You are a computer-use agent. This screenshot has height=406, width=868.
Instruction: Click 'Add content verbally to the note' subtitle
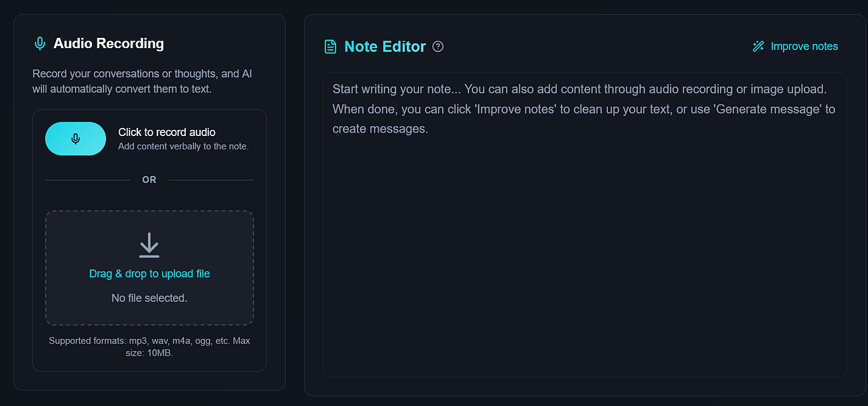coord(184,146)
